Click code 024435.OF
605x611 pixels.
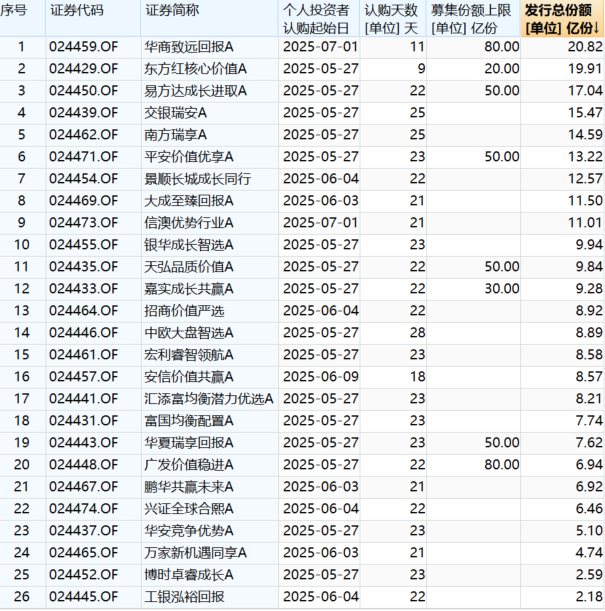click(83, 267)
